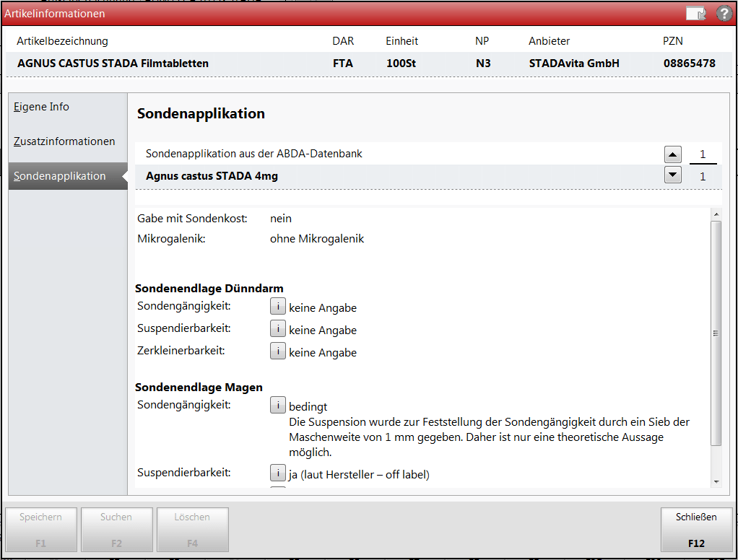Click 'Sondenendlage Dünndarm' heading
The width and height of the screenshot is (738, 560).
pos(209,288)
